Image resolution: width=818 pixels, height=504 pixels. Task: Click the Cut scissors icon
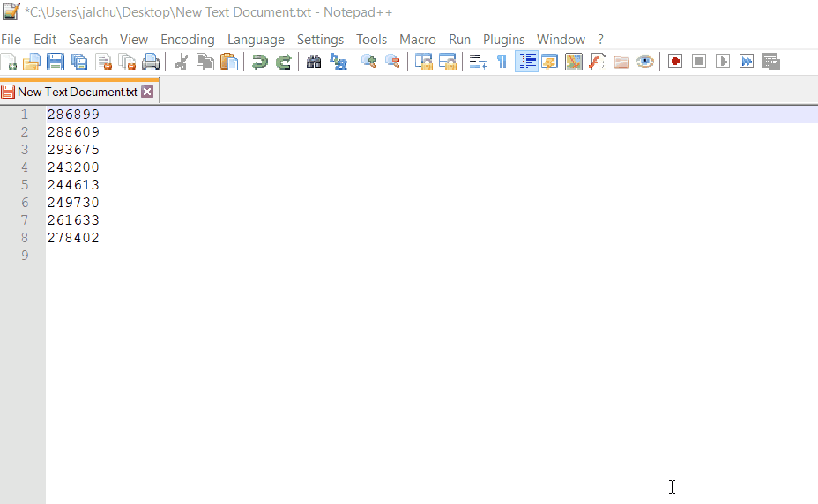[181, 62]
